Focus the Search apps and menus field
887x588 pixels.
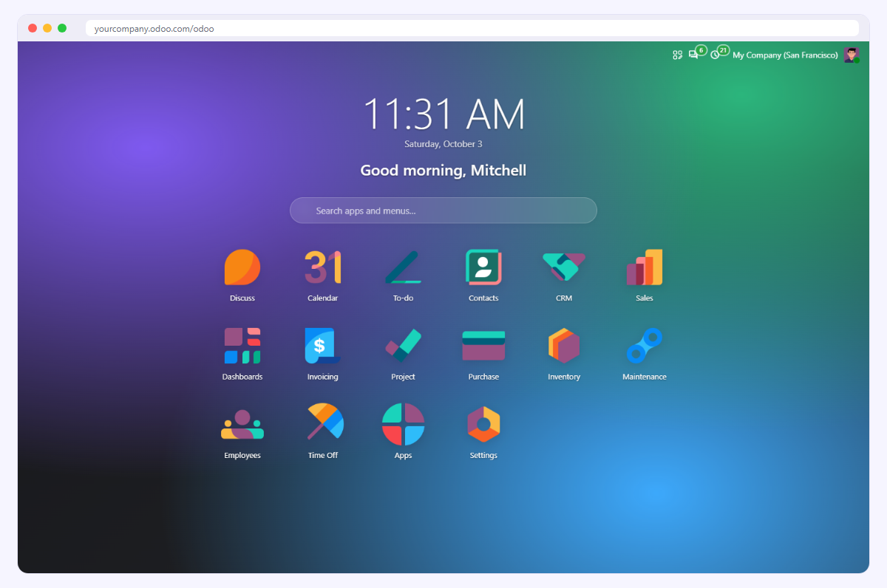click(443, 211)
